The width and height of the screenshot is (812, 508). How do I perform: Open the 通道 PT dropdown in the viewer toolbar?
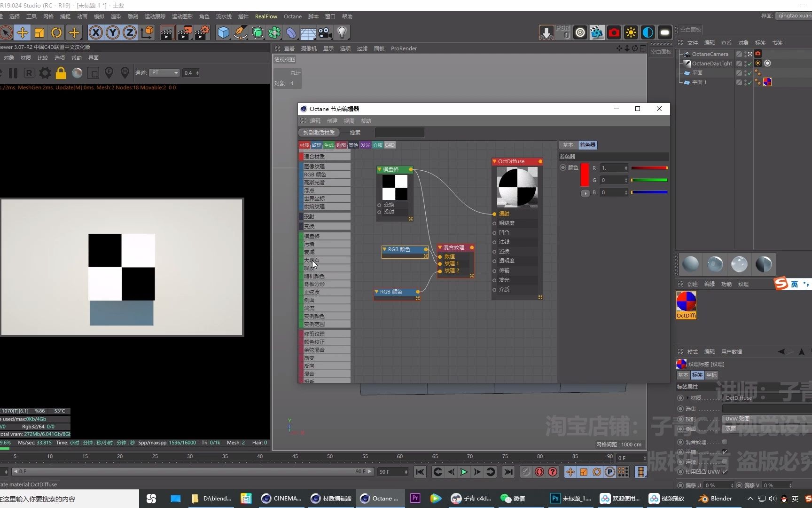(x=164, y=73)
